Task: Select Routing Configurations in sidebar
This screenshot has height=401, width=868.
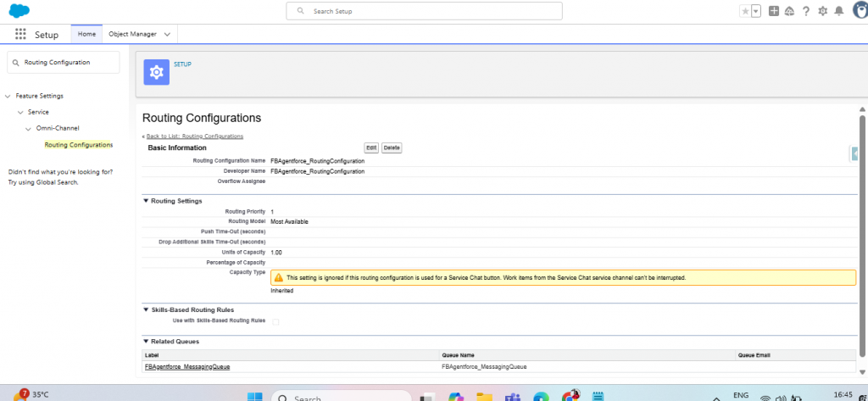Action: [x=79, y=145]
